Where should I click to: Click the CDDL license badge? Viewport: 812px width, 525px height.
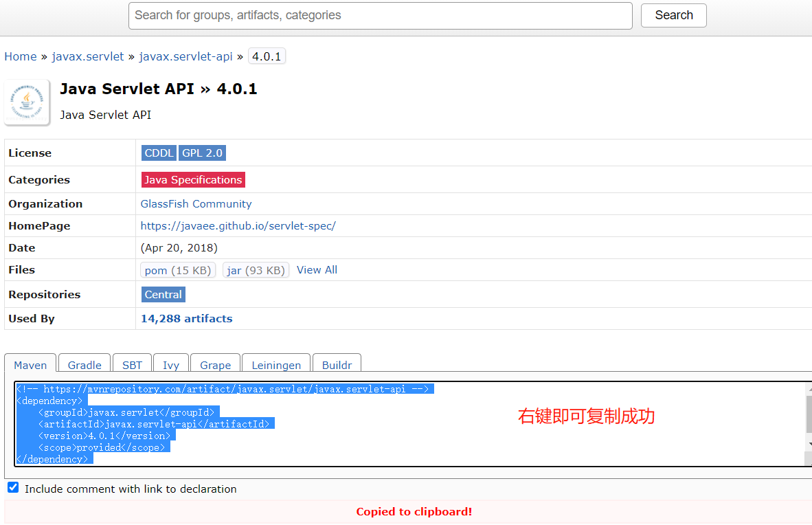coord(159,153)
